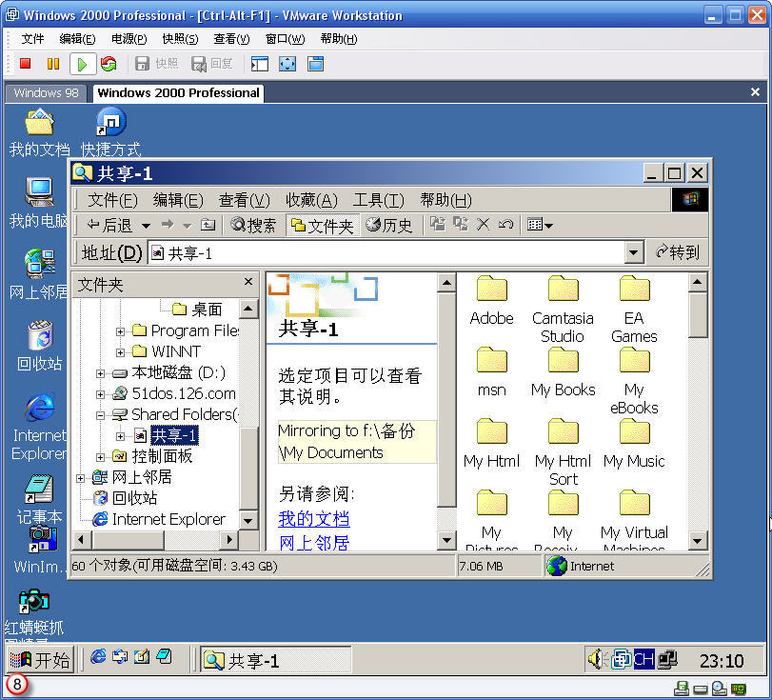Expand the 控制面板 tree node
The height and width of the screenshot is (700, 772).
[x=100, y=457]
